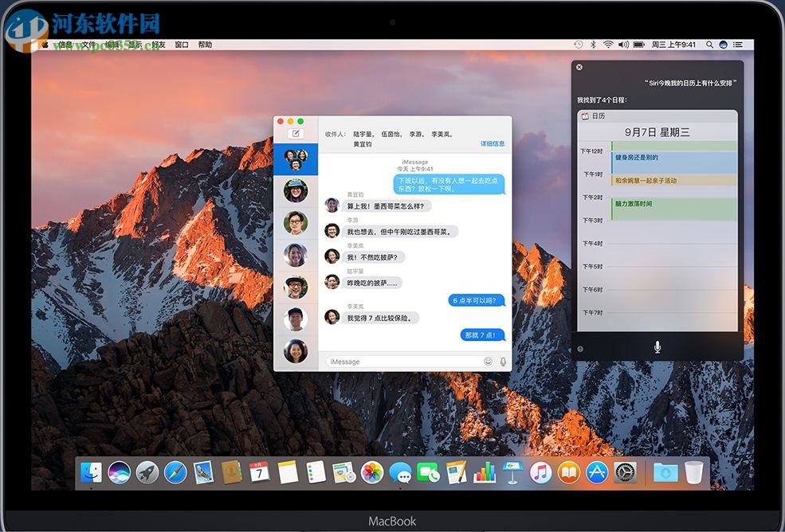Click compose new message button in Messages
The width and height of the screenshot is (785, 532).
click(296, 134)
